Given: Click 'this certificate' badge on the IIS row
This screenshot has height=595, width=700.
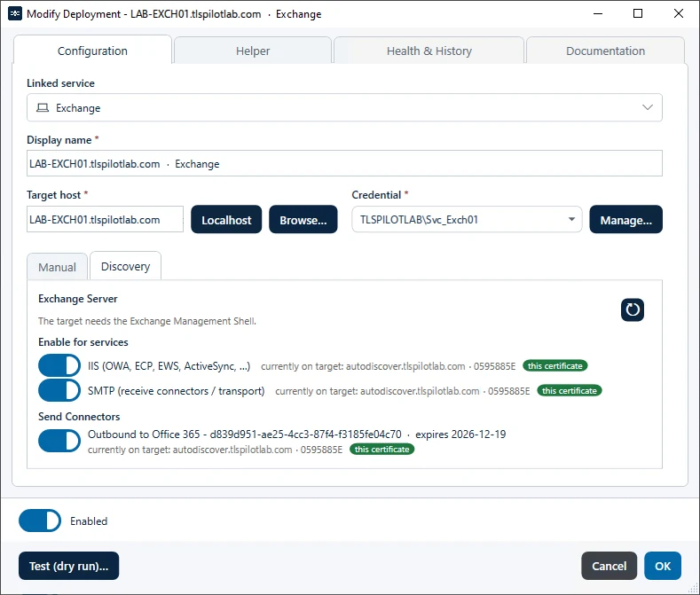Looking at the screenshot, I should point(554,365).
